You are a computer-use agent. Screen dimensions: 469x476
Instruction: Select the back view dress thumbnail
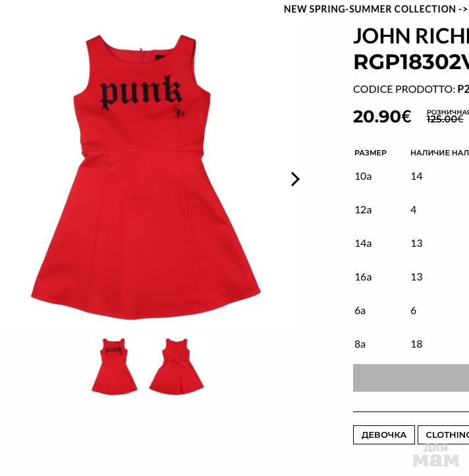click(177, 367)
